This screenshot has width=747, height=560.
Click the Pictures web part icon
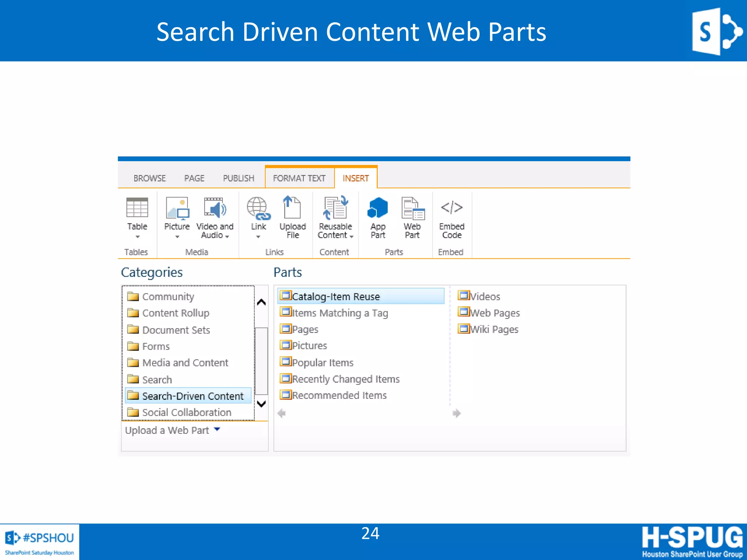tap(286, 345)
